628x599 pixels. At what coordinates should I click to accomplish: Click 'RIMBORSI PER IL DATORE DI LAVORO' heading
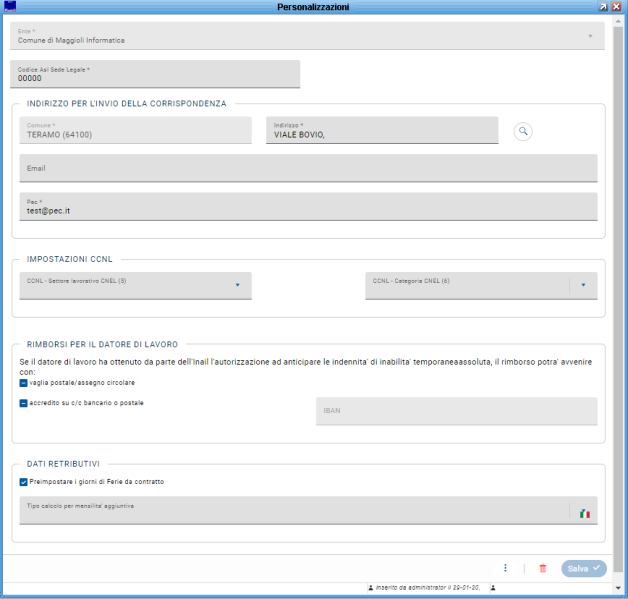(103, 344)
